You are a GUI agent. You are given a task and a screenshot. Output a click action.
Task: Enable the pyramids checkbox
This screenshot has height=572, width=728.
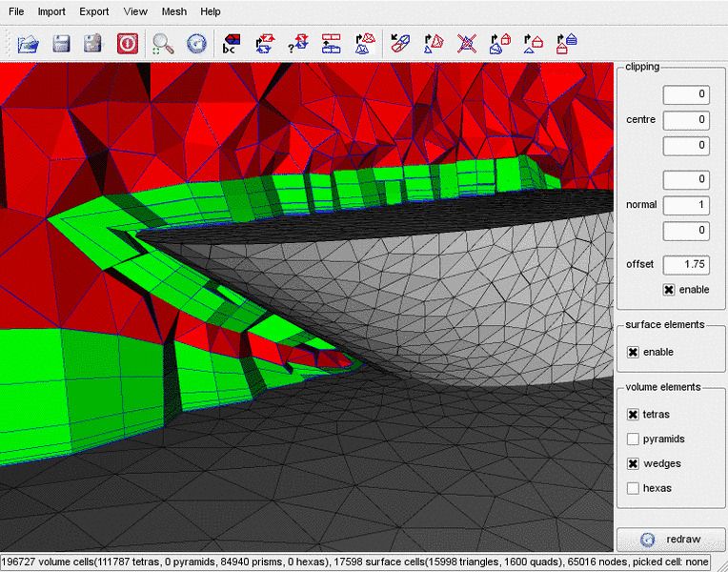pyautogui.click(x=633, y=439)
